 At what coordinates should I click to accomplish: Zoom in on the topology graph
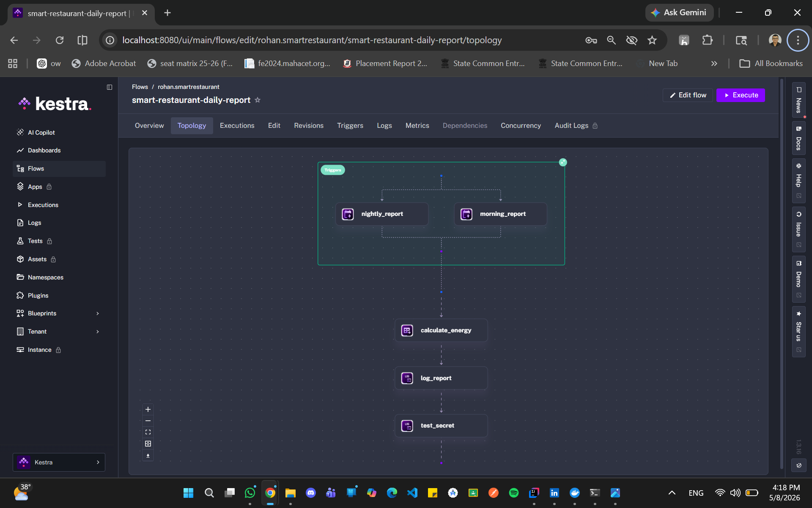pyautogui.click(x=148, y=409)
